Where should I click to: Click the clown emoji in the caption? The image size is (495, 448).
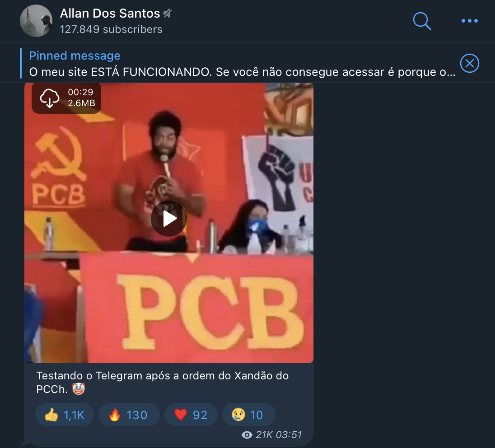78,389
